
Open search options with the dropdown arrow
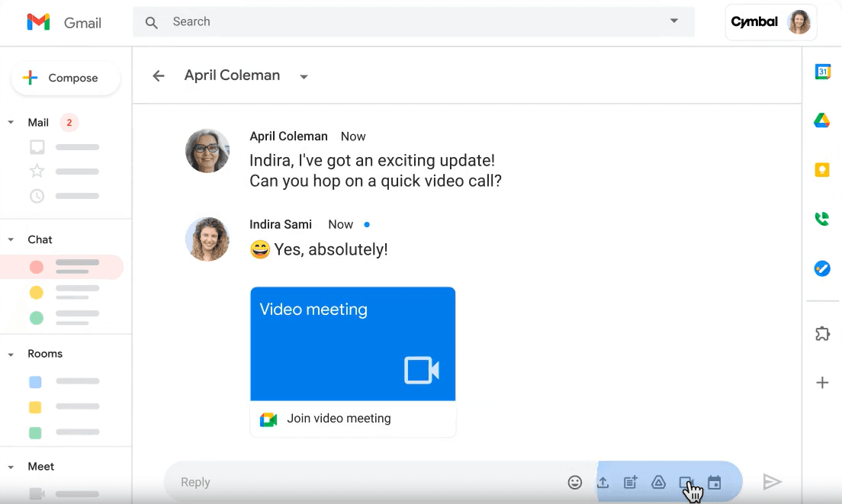pos(674,21)
